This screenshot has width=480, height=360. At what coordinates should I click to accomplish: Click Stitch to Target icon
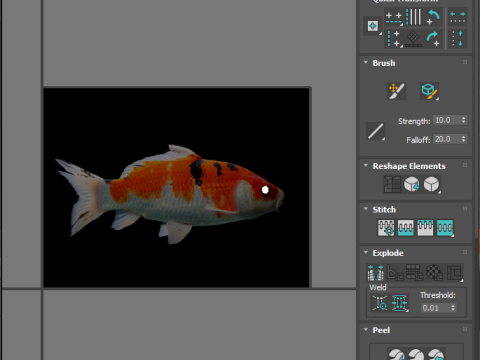coord(386,228)
